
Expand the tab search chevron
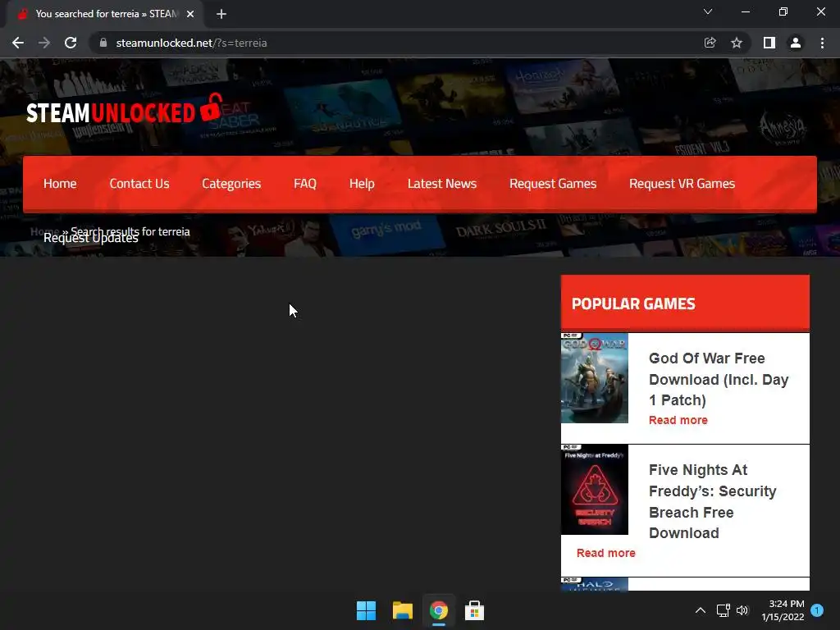tap(708, 11)
